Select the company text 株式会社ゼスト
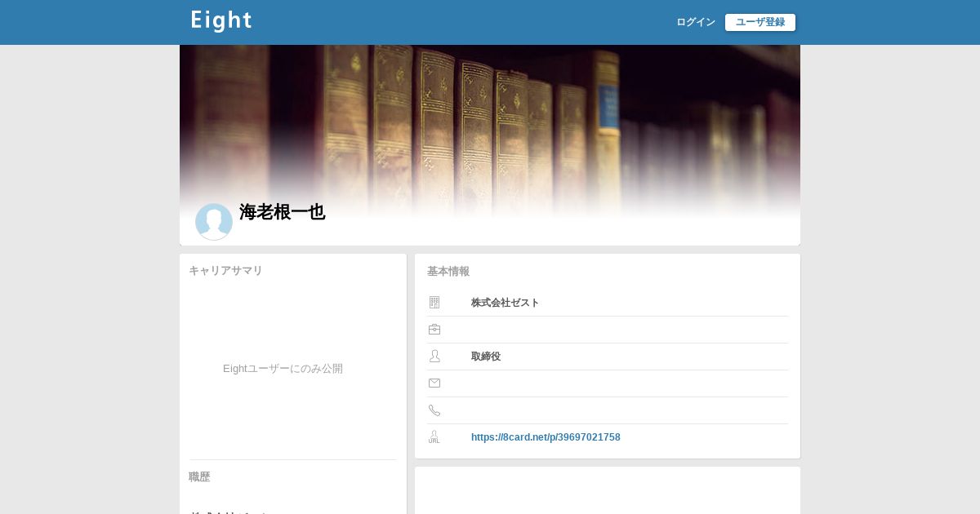The width and height of the screenshot is (980, 514). point(506,303)
